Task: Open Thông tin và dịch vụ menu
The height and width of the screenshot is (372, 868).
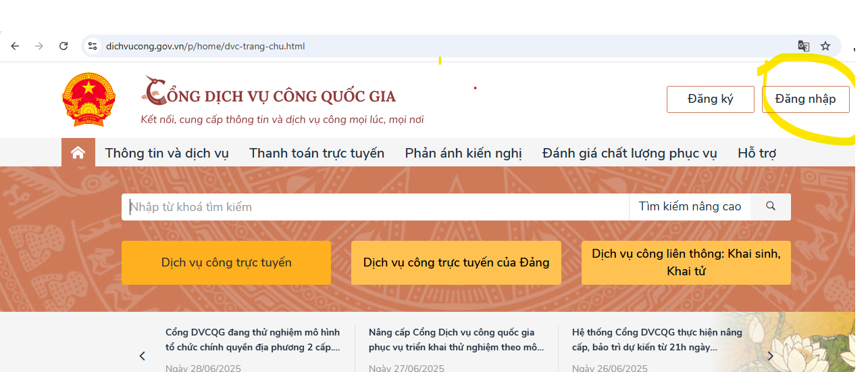Action: coord(167,153)
